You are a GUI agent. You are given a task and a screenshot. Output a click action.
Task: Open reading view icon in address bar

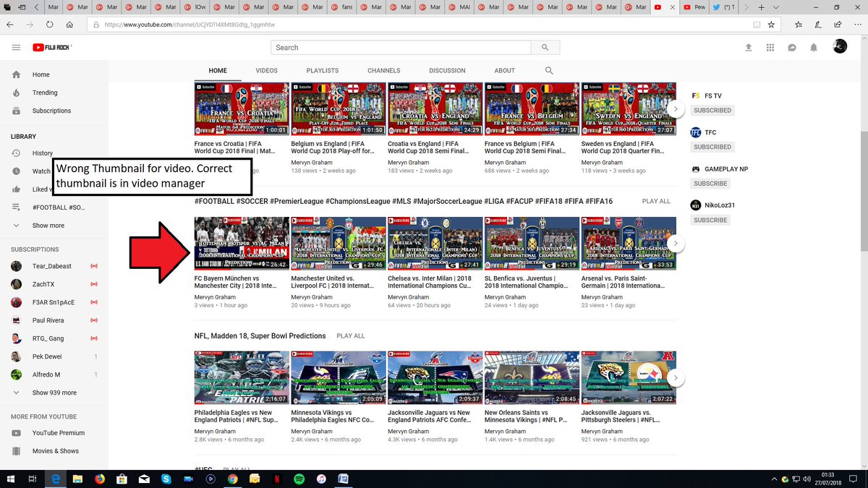click(757, 24)
